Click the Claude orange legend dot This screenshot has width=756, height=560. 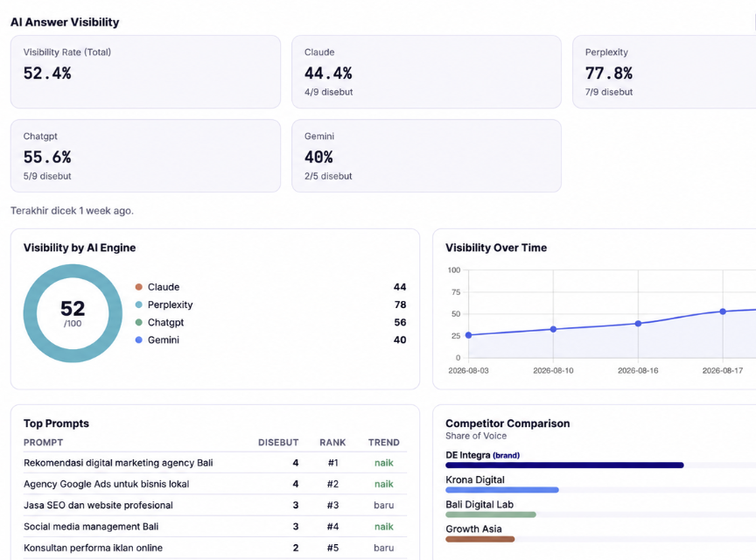pos(139,287)
